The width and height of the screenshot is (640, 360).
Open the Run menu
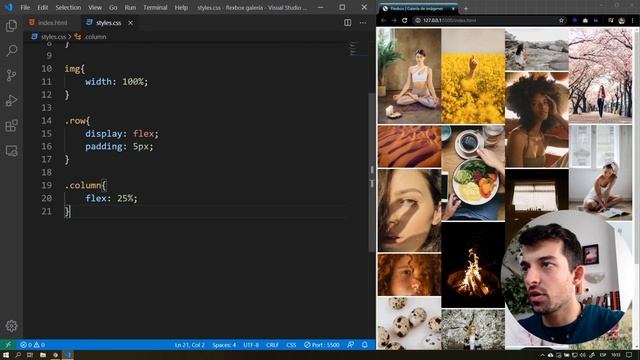[x=130, y=7]
